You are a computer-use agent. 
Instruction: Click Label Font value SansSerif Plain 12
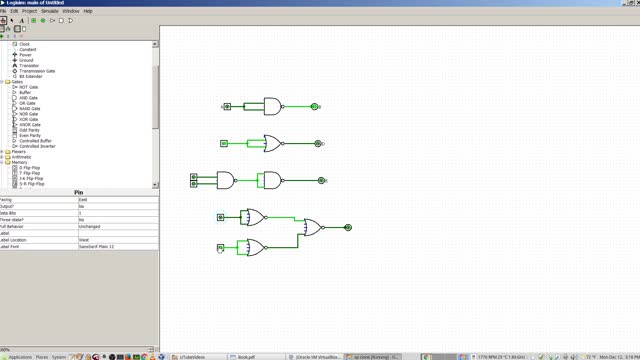[118, 247]
